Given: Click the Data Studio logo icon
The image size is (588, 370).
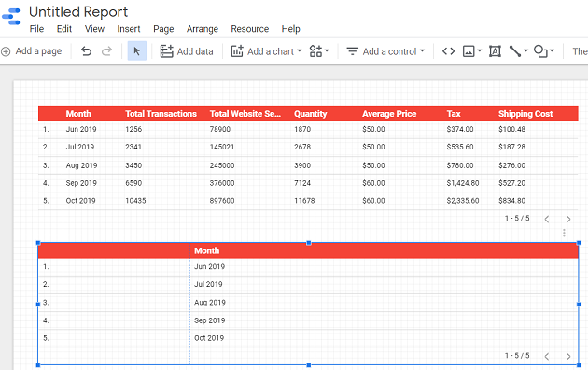Looking at the screenshot, I should pyautogui.click(x=11, y=17).
